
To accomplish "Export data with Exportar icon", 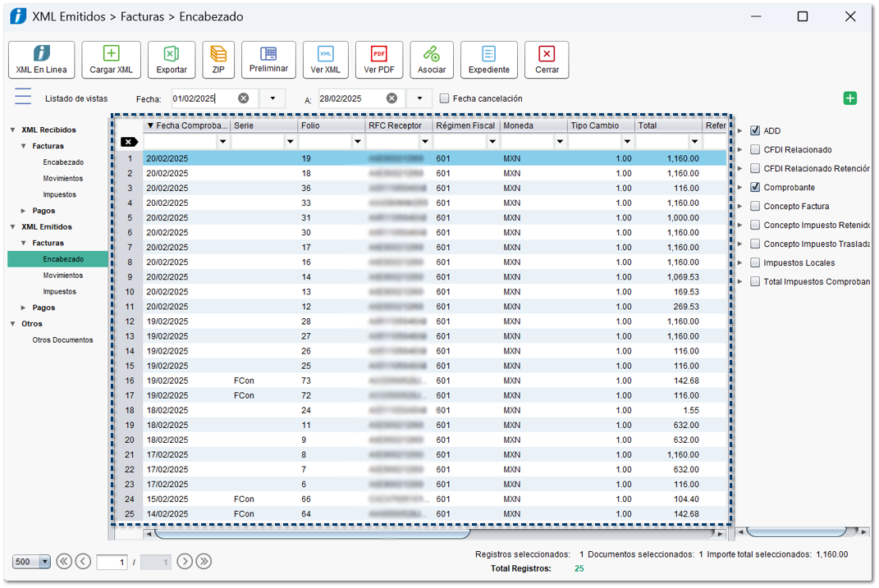I will tap(171, 60).
